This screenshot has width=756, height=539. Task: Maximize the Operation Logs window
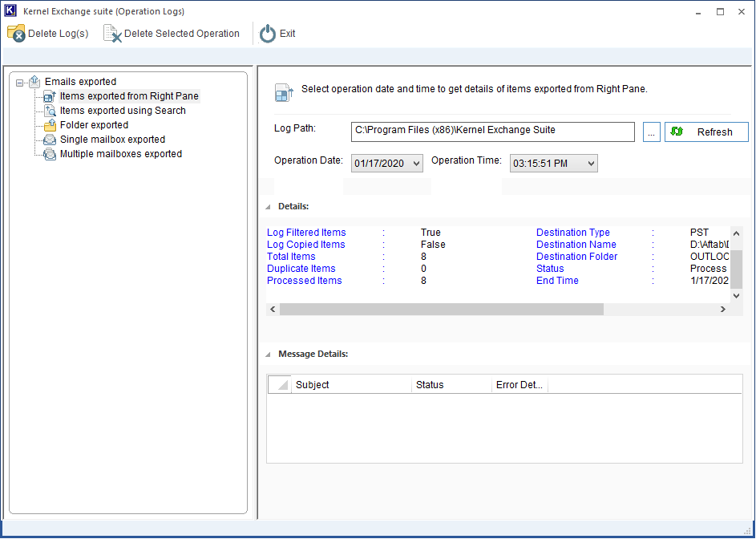click(x=720, y=11)
